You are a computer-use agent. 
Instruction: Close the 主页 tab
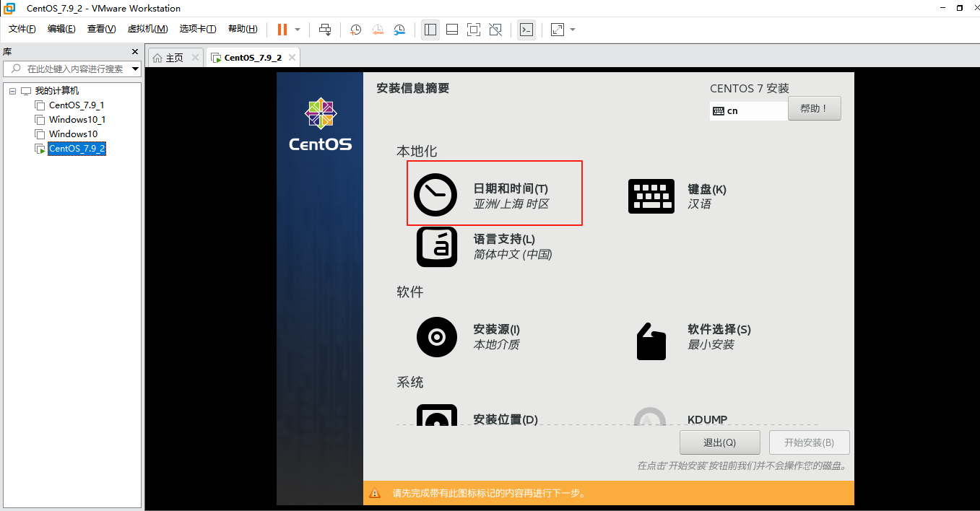[x=194, y=58]
